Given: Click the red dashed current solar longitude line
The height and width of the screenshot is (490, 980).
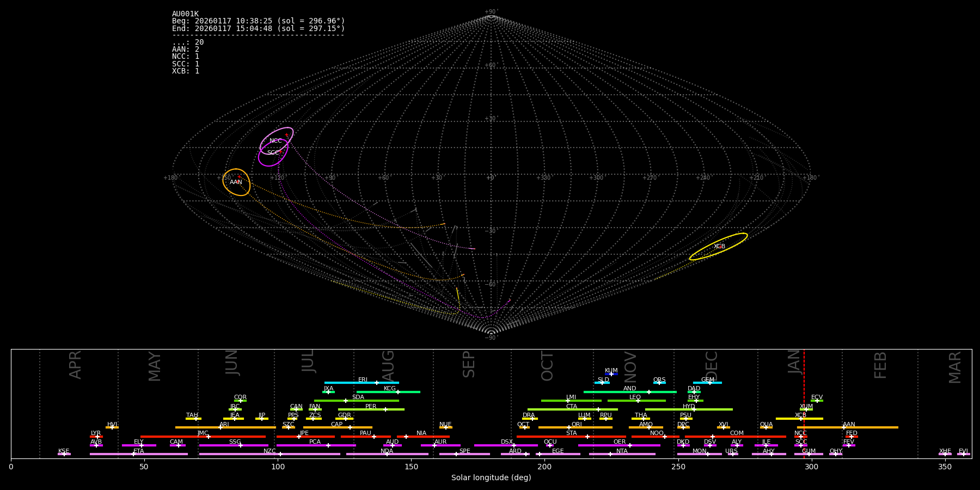Looking at the screenshot, I should (x=804, y=403).
